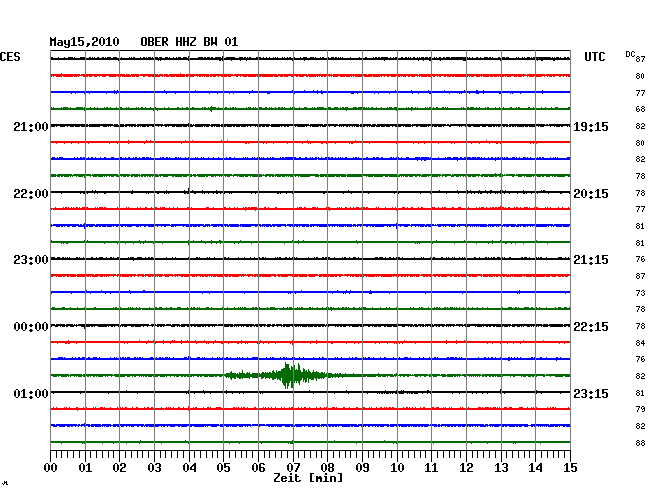Click the 21:15 UTC time label
This screenshot has height=494, width=650.
(x=591, y=260)
